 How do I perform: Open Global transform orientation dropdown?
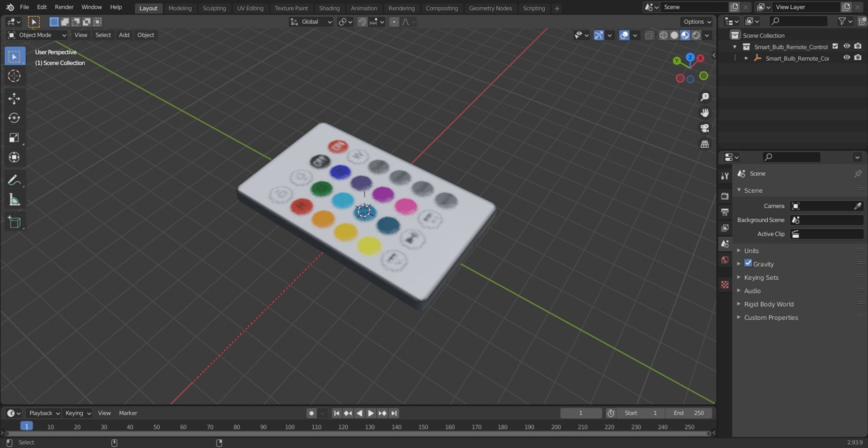pos(311,22)
